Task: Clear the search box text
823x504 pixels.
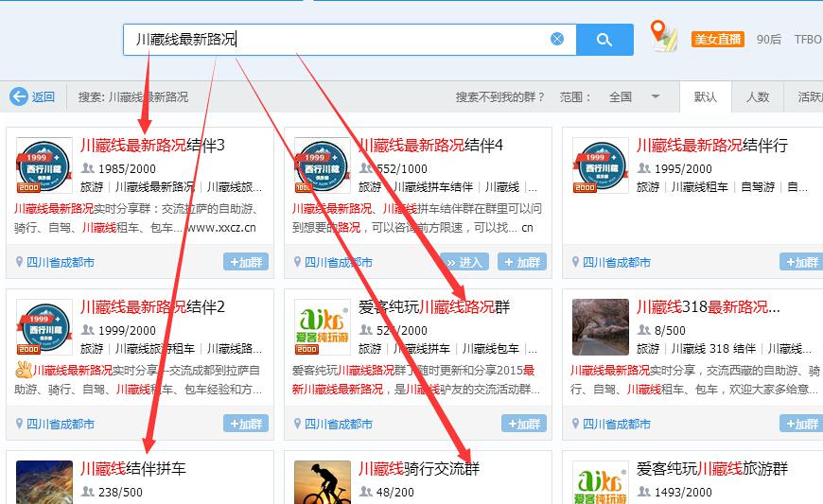Action: [557, 39]
